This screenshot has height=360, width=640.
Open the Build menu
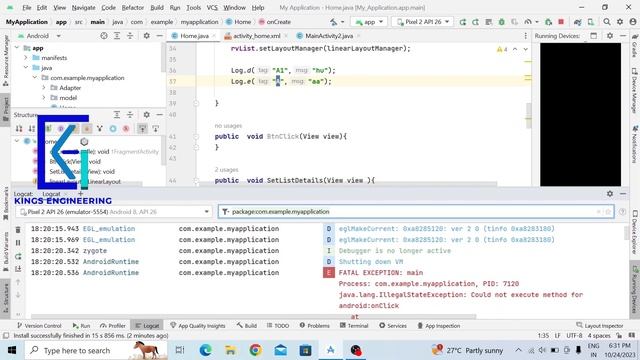click(x=157, y=7)
